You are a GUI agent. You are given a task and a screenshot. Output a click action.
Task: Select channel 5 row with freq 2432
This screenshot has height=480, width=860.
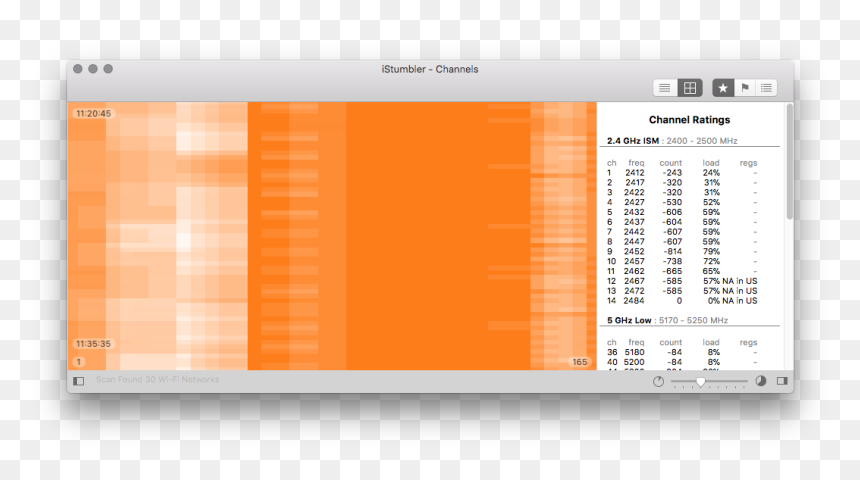pyautogui.click(x=682, y=212)
